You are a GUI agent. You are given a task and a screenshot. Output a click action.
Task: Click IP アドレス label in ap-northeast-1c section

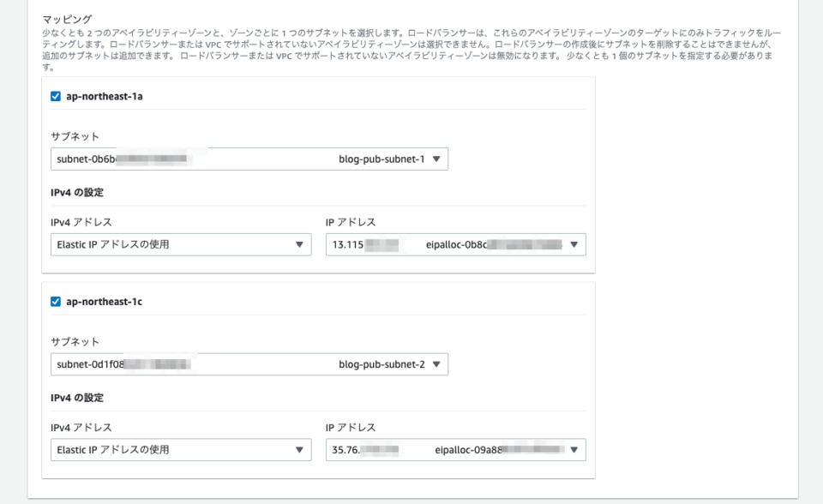click(x=351, y=428)
